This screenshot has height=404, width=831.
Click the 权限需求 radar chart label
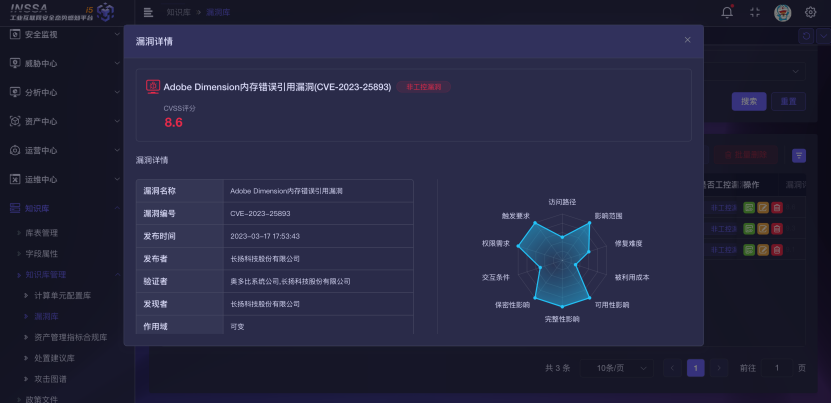496,244
